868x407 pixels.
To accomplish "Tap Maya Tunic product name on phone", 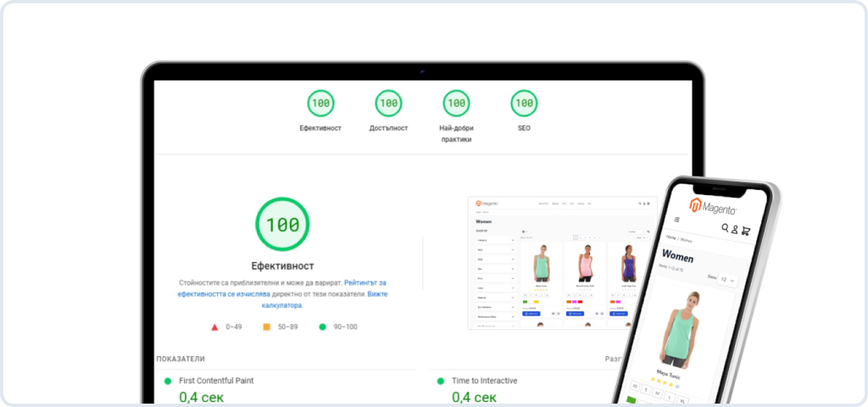I will tap(668, 372).
